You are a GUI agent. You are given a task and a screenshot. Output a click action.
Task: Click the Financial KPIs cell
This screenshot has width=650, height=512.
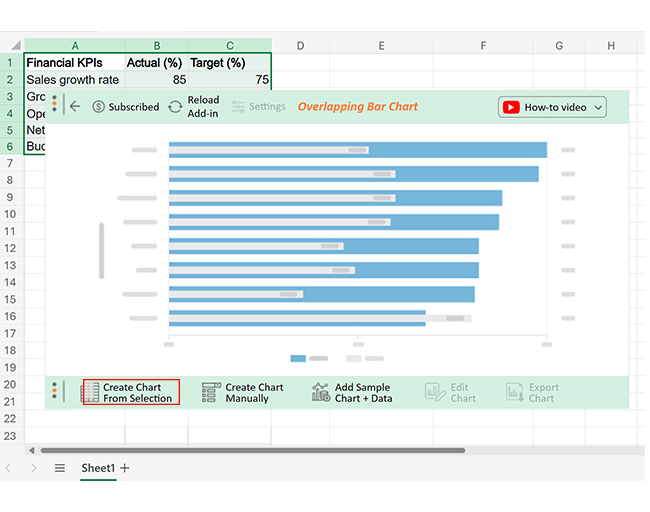75,63
